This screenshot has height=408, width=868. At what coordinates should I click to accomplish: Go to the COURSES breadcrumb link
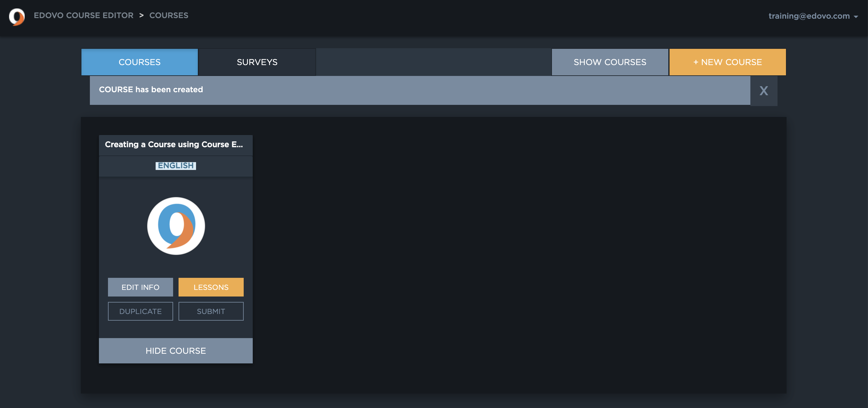[169, 15]
